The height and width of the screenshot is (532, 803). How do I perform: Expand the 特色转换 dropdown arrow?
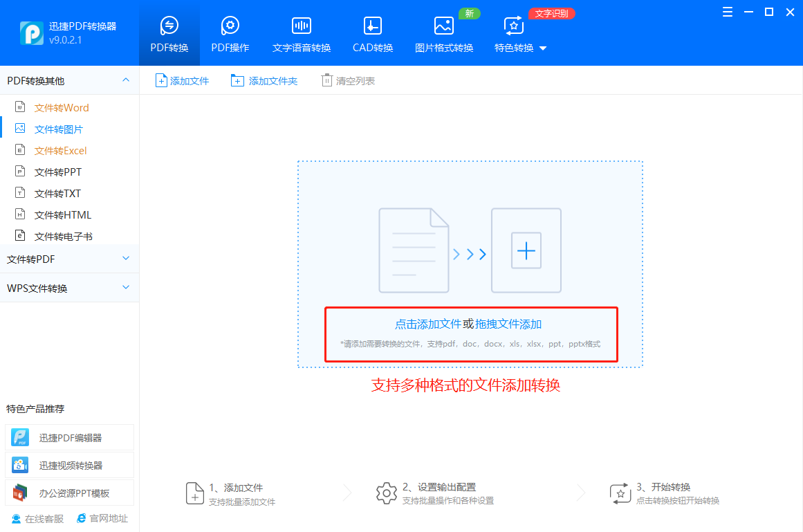[543, 48]
